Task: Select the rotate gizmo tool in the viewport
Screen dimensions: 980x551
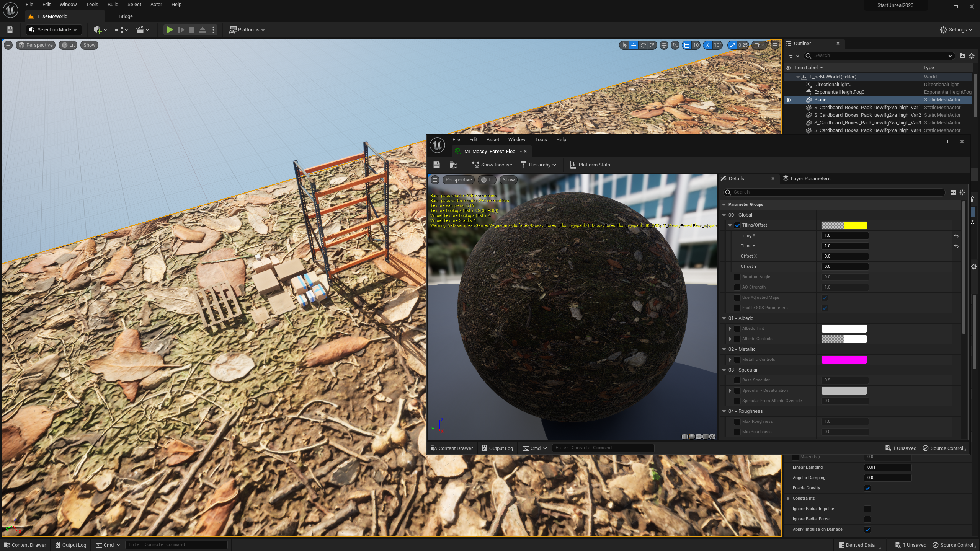Action: pyautogui.click(x=643, y=45)
